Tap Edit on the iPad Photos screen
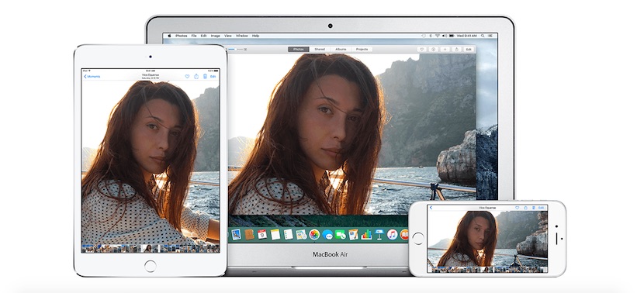This screenshot has height=293, width=644. 213,76
